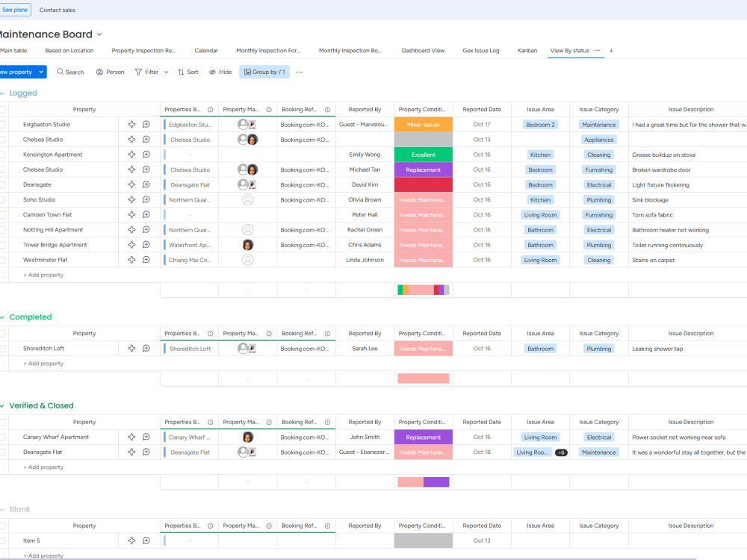The height and width of the screenshot is (560, 747).
Task: Open the Calendar tab
Action: pos(206,51)
